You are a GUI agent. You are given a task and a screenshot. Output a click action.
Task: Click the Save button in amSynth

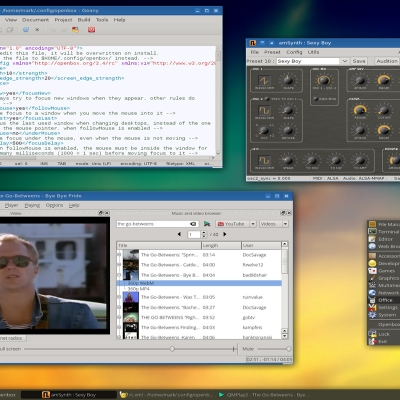pos(359,61)
